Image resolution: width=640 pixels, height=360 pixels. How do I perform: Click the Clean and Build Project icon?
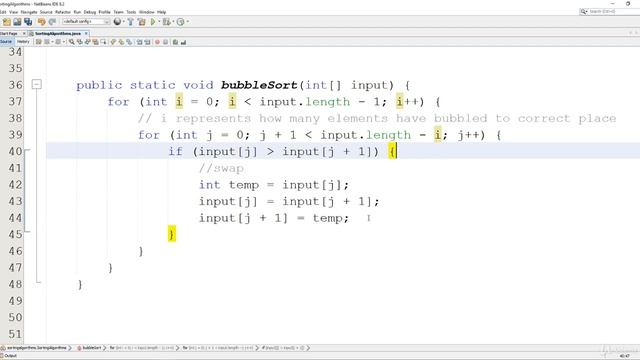(x=142, y=22)
